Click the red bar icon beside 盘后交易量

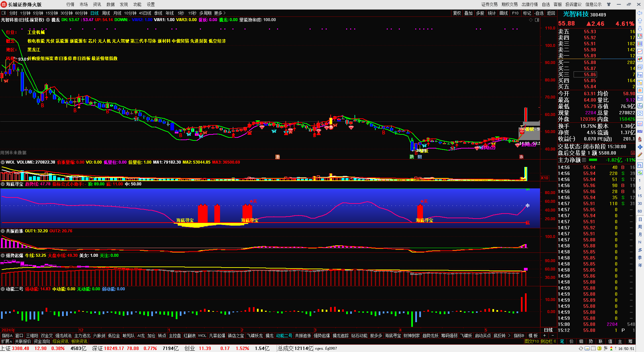pos(633,153)
